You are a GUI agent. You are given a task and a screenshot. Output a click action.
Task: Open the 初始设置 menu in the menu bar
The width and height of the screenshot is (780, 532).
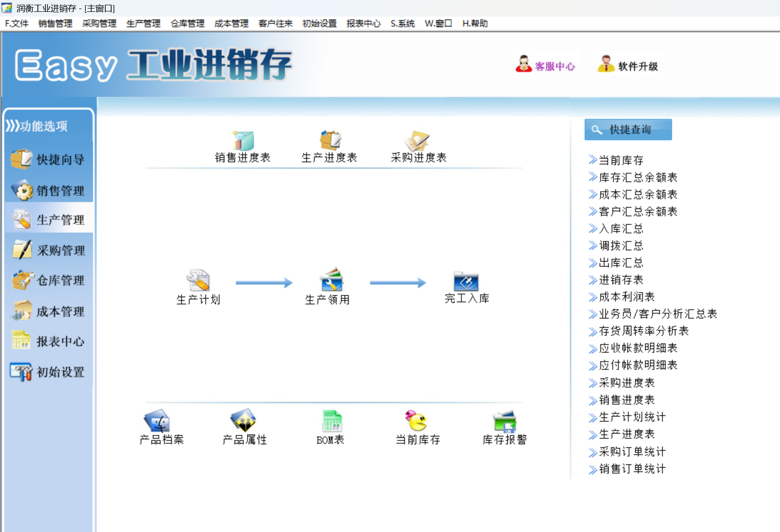pyautogui.click(x=319, y=23)
